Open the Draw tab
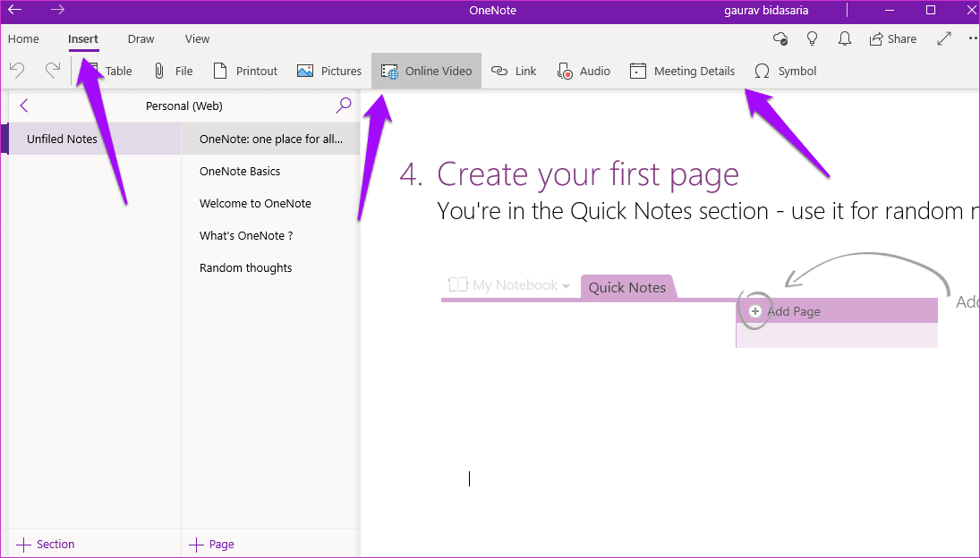 click(x=141, y=38)
